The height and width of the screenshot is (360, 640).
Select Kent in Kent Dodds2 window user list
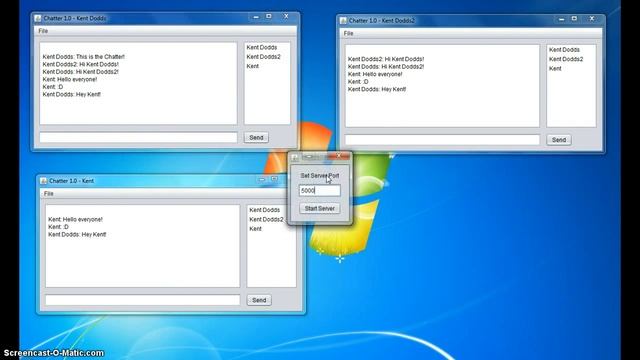click(555, 69)
